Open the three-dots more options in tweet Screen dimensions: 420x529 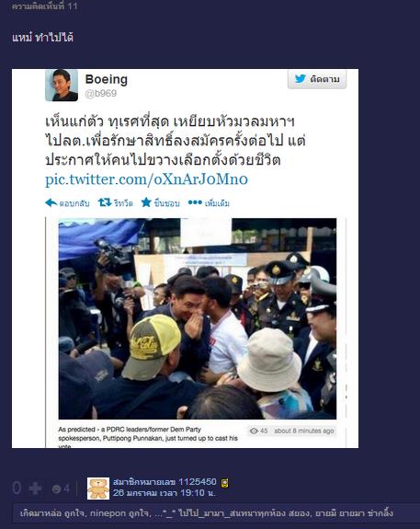[195, 202]
